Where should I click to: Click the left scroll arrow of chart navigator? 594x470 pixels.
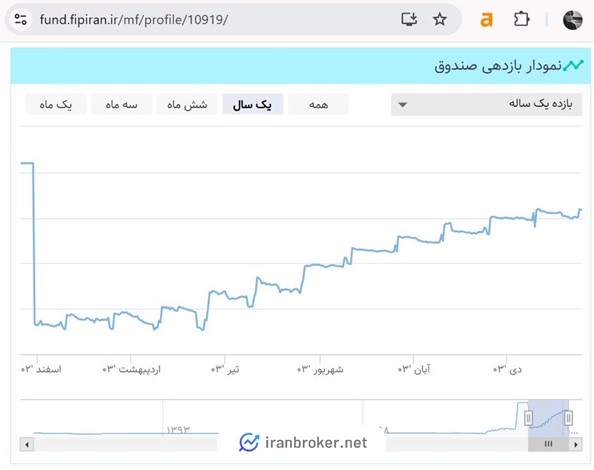pos(27,444)
